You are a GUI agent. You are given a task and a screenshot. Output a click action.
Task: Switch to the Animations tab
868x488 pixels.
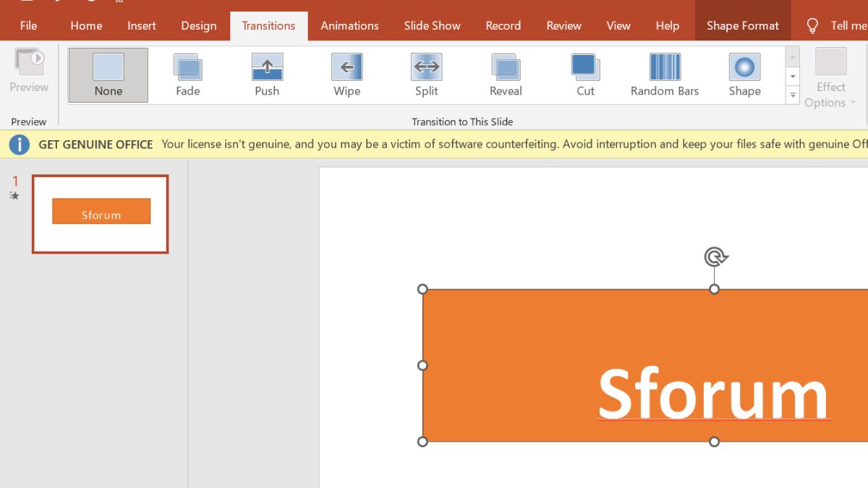349,25
